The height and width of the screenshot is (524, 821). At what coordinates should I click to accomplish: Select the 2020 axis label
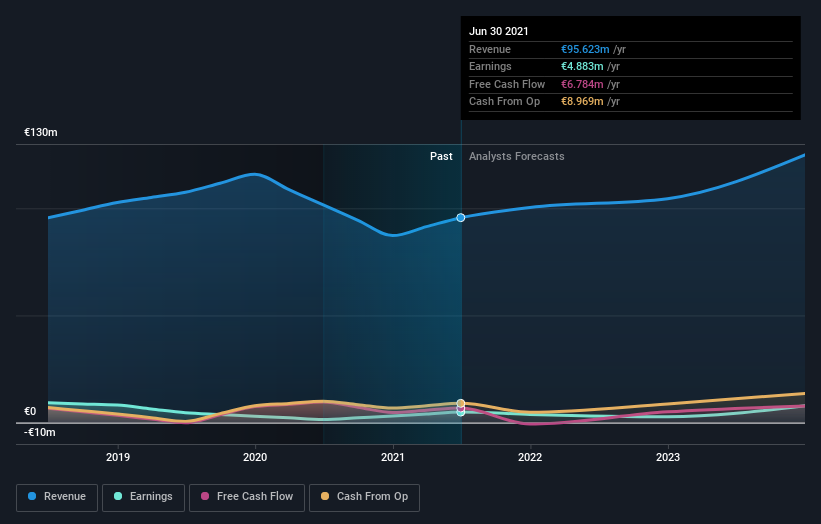(x=255, y=457)
